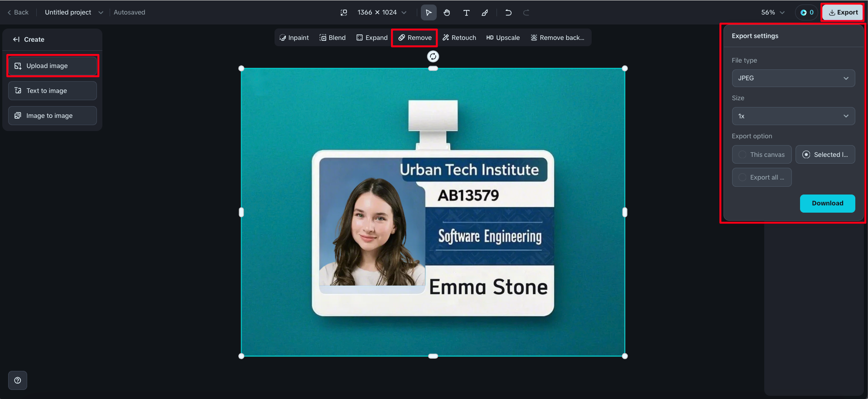Select the Text tool
Image resolution: width=868 pixels, height=399 pixels.
(x=466, y=13)
